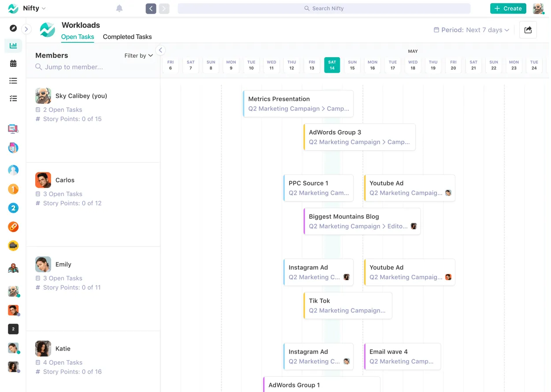Open the notification bell
551x392 pixels.
(119, 8)
